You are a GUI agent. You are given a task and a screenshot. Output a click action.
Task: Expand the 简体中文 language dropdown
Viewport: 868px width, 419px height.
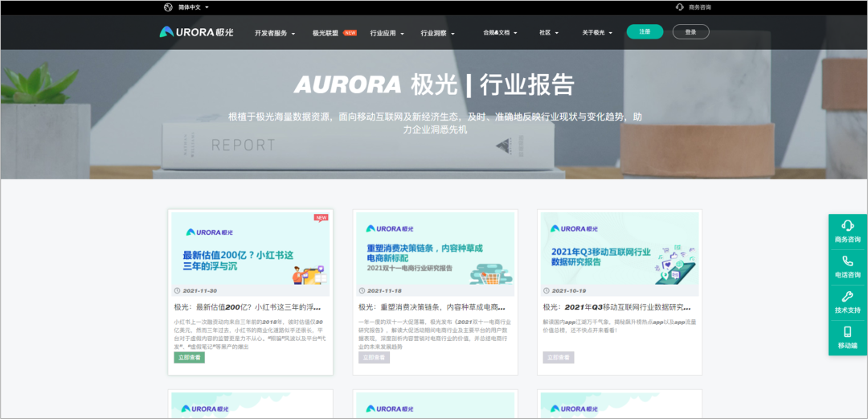[x=193, y=7]
